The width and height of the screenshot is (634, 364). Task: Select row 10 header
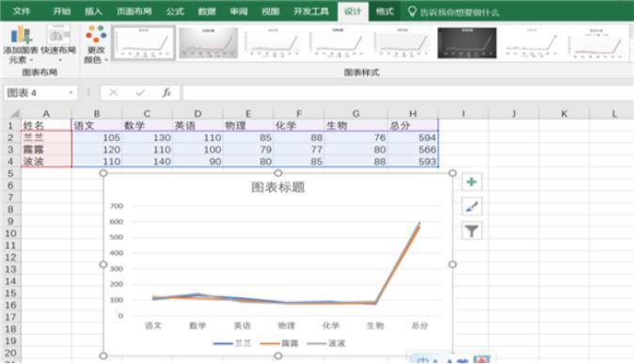[x=10, y=233]
